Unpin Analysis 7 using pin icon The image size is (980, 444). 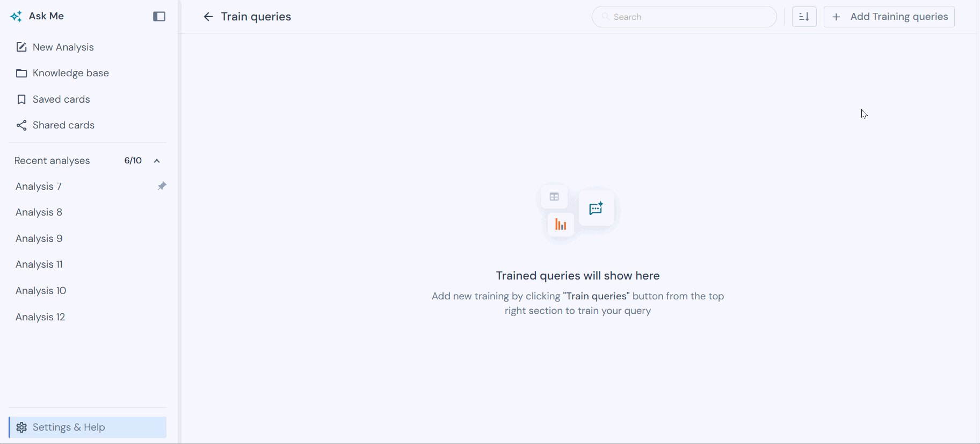(162, 186)
